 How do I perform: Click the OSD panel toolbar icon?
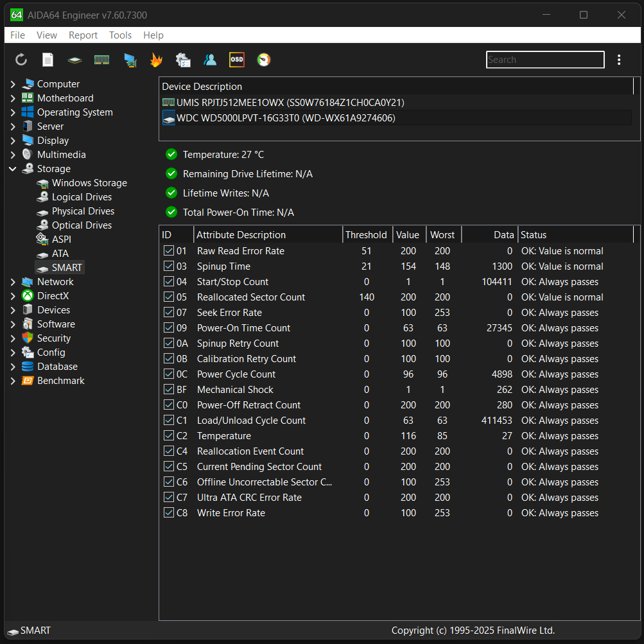click(236, 60)
